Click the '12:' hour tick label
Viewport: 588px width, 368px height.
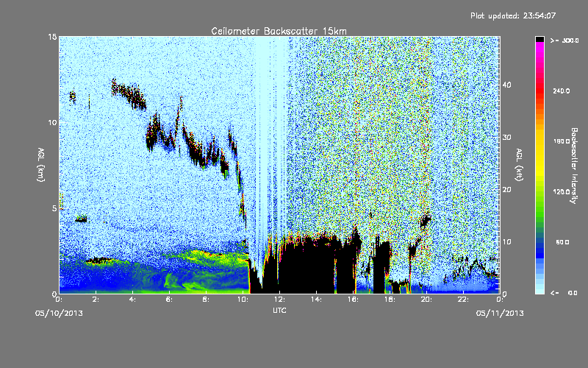[x=280, y=300]
